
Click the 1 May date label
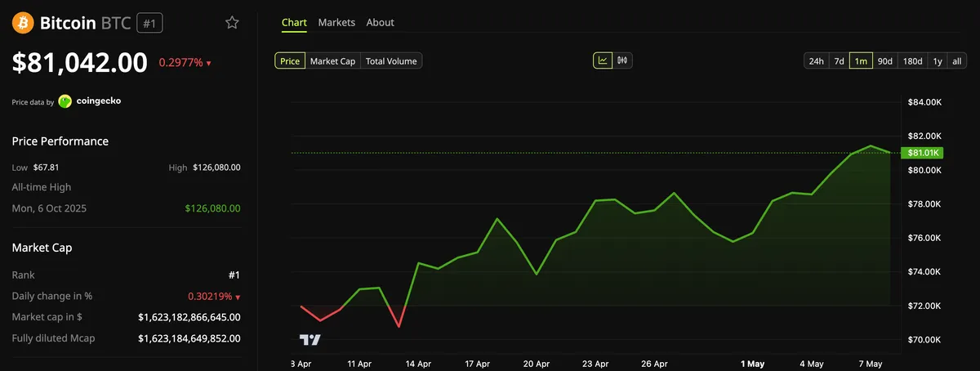(752, 363)
